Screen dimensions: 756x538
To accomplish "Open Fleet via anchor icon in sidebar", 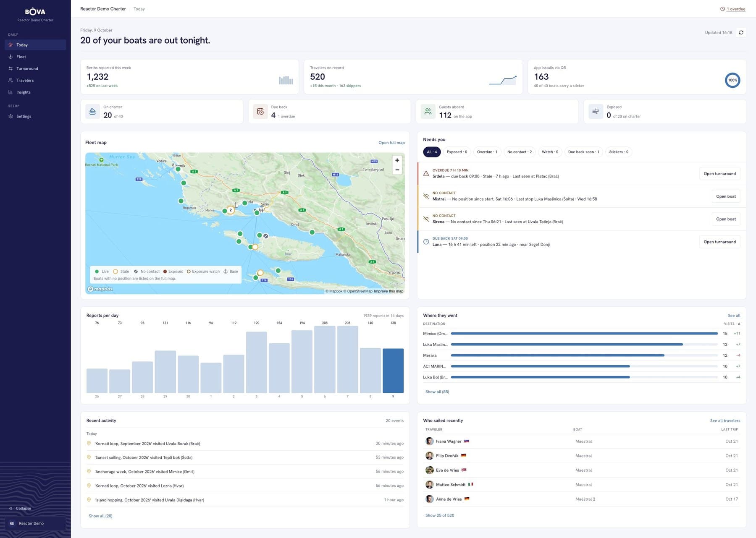I will pyautogui.click(x=10, y=57).
